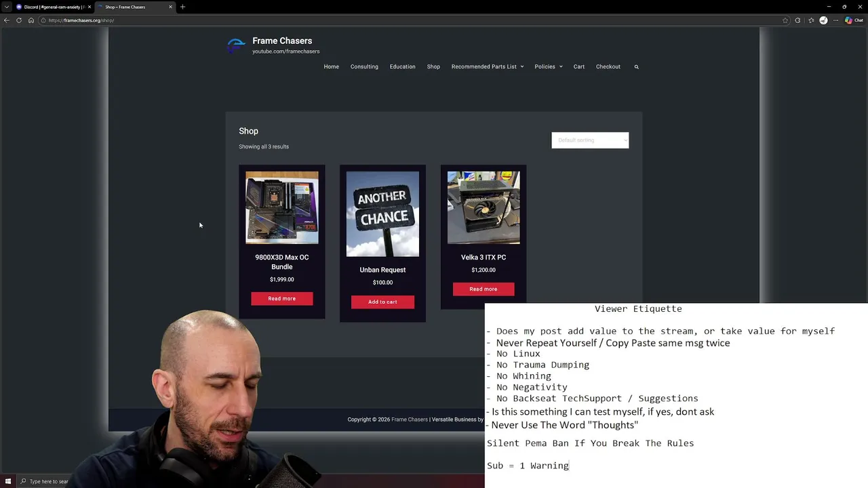
Task: Open the Copilot Chat button
Action: 854,20
